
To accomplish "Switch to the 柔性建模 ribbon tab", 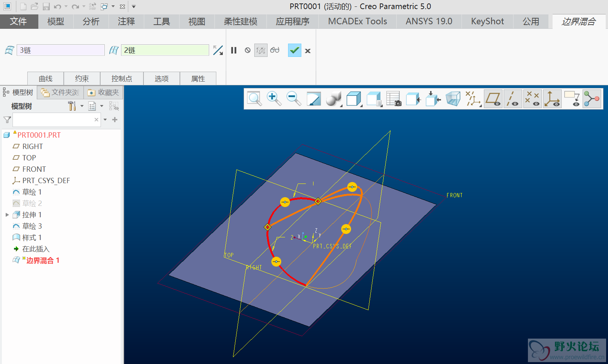I will point(241,22).
